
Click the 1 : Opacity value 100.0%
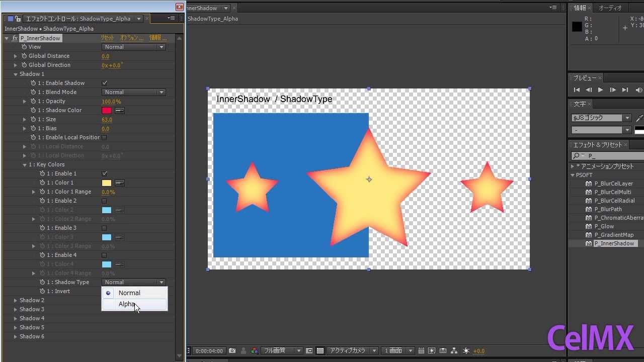(x=111, y=102)
